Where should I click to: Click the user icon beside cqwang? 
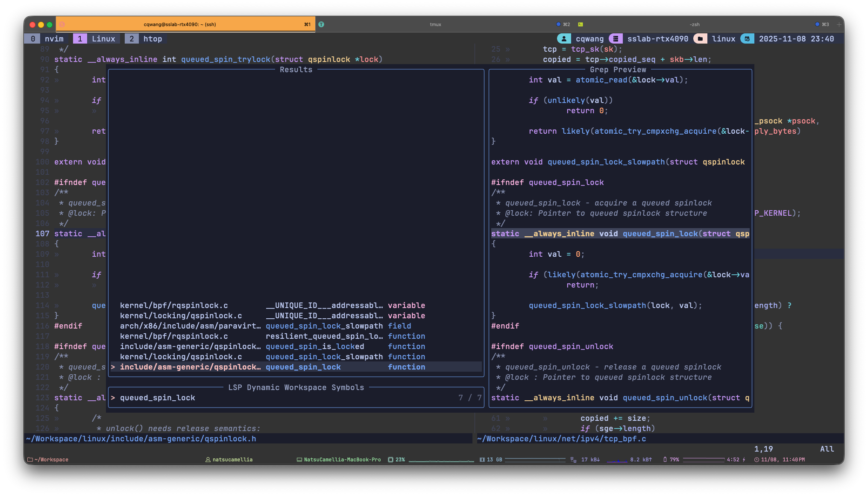(x=564, y=38)
